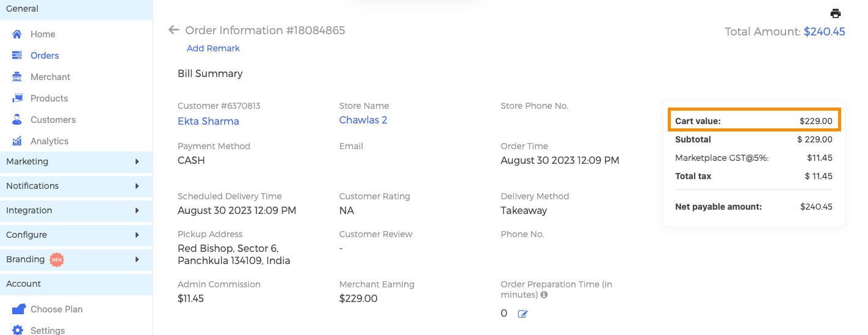Expand the Marketing section
Image resolution: width=868 pixels, height=335 pixels.
coord(76,161)
